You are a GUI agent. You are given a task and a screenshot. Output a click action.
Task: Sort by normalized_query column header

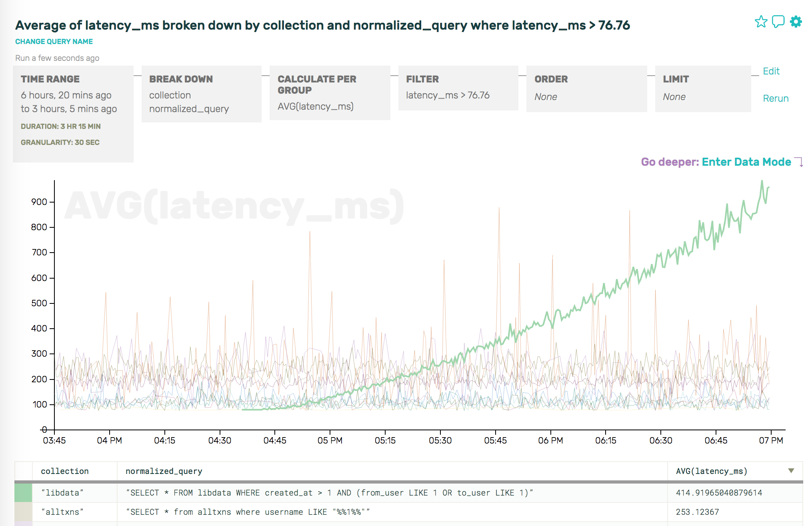click(x=164, y=471)
